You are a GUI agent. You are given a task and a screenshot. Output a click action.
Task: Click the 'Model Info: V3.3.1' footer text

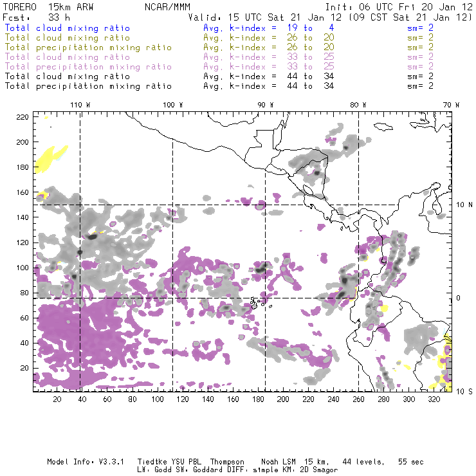(86, 462)
